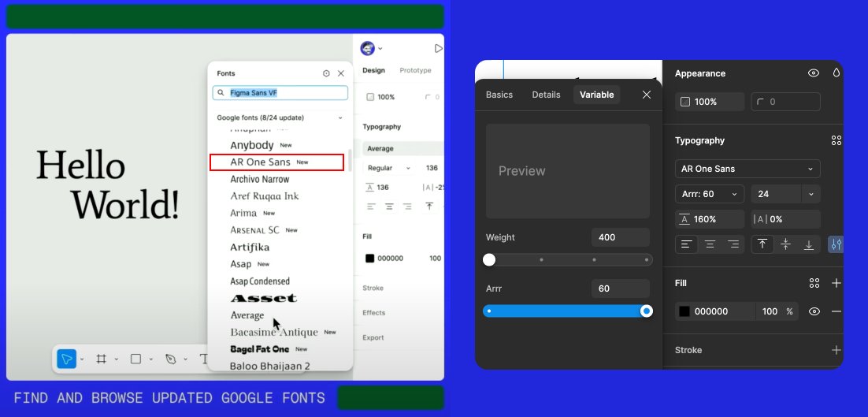Click the user avatar in light window
The height and width of the screenshot is (417, 868).
click(367, 49)
